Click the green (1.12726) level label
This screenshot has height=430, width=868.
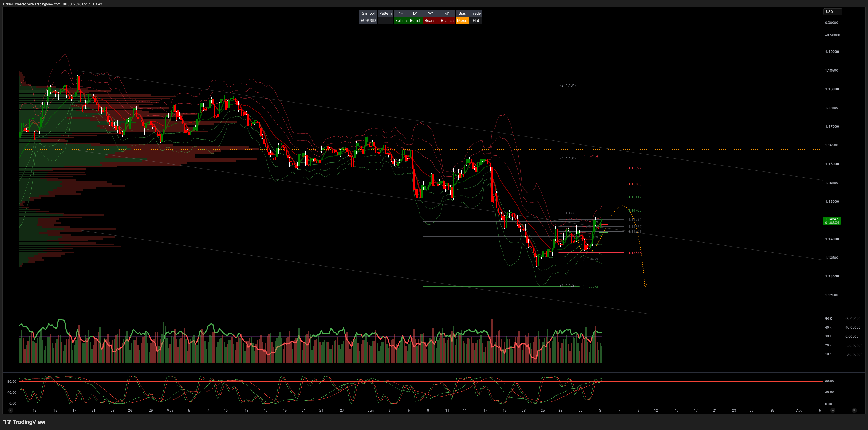(590, 287)
